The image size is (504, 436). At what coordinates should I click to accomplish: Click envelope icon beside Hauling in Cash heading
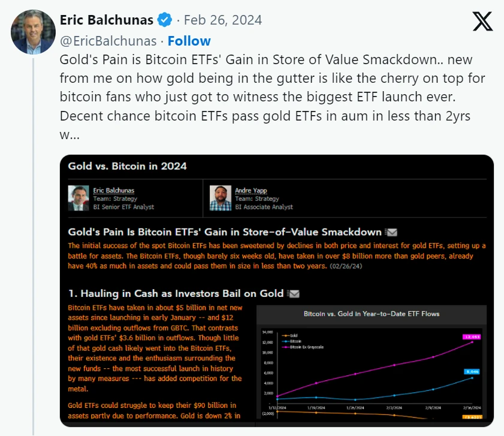coord(294,293)
